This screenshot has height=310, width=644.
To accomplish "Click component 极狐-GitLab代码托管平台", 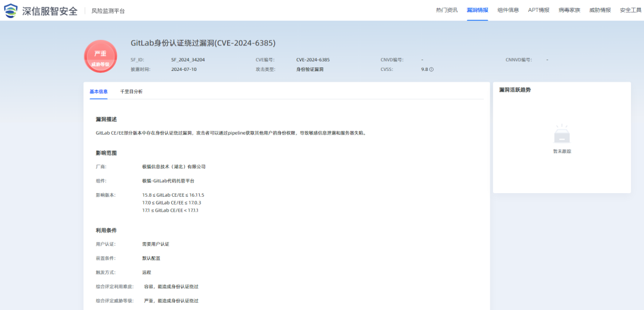I will pyautogui.click(x=168, y=181).
